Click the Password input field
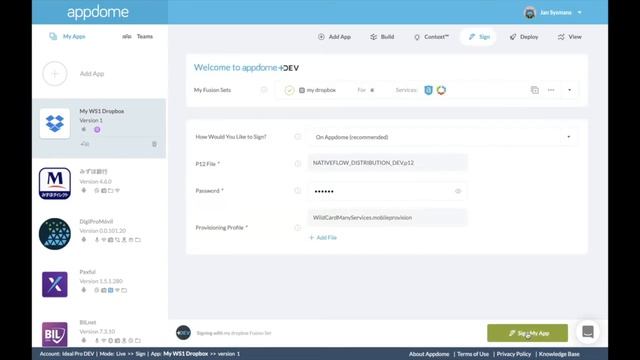This screenshot has height=360, width=640. click(x=387, y=191)
